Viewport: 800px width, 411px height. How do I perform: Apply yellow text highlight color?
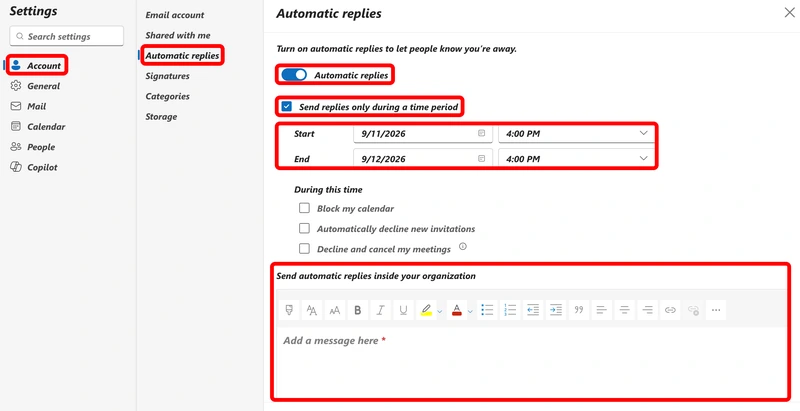426,310
